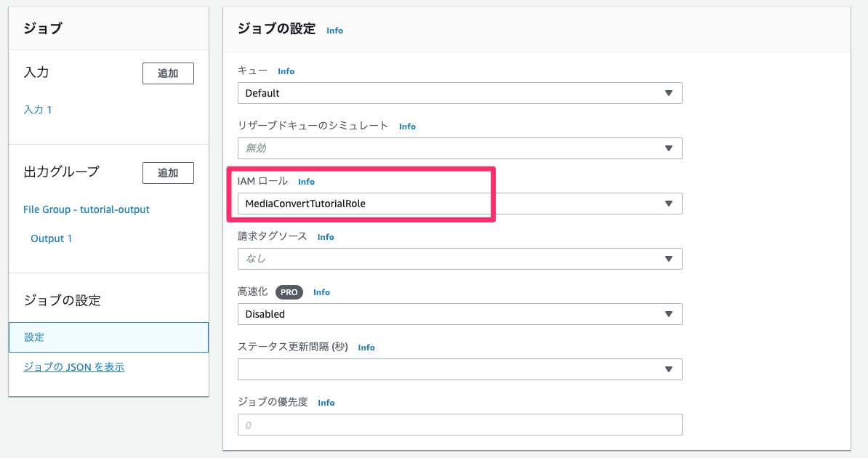
Task: Open Info link beside IAM ロール
Action: click(x=306, y=182)
